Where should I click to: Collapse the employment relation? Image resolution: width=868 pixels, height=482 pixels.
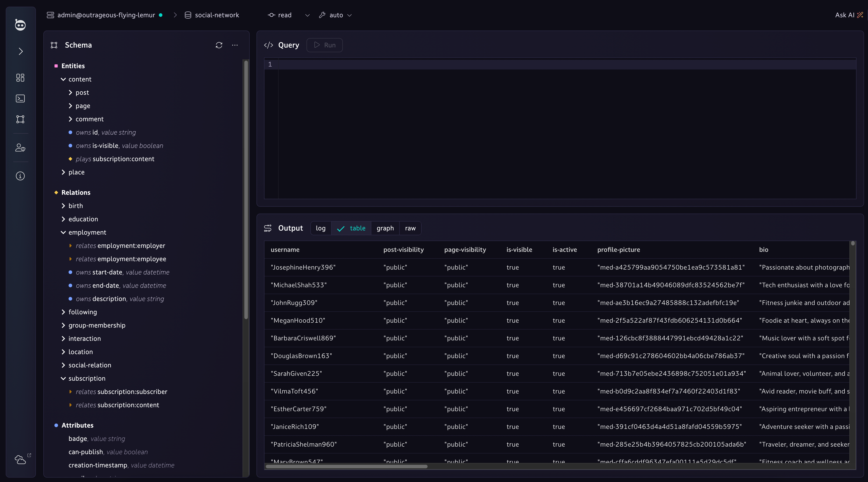pyautogui.click(x=63, y=232)
